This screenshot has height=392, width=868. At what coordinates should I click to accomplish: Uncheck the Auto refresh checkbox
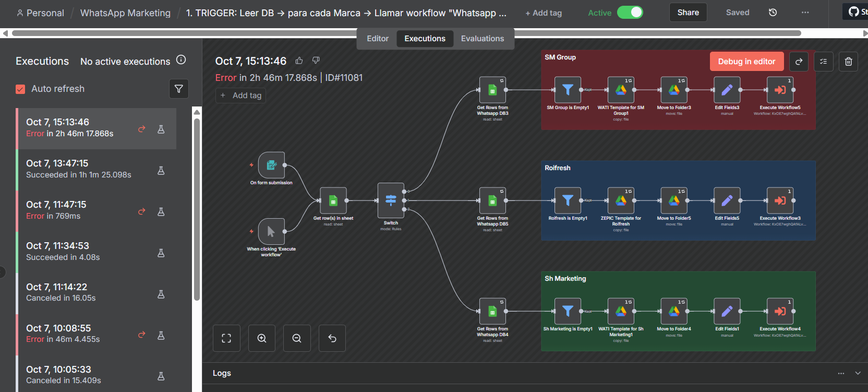point(20,89)
